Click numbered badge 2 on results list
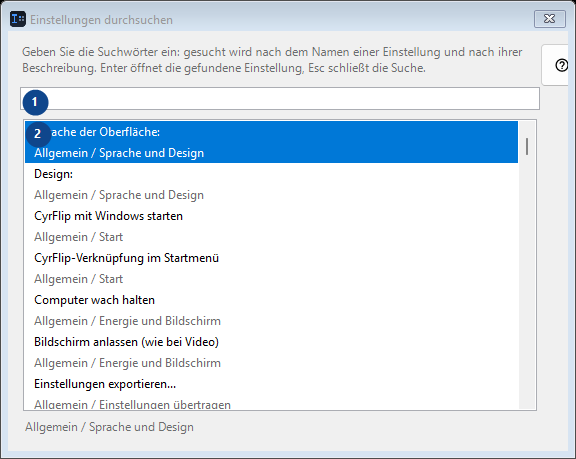Screen dimensions: 576x459 pos(38,134)
